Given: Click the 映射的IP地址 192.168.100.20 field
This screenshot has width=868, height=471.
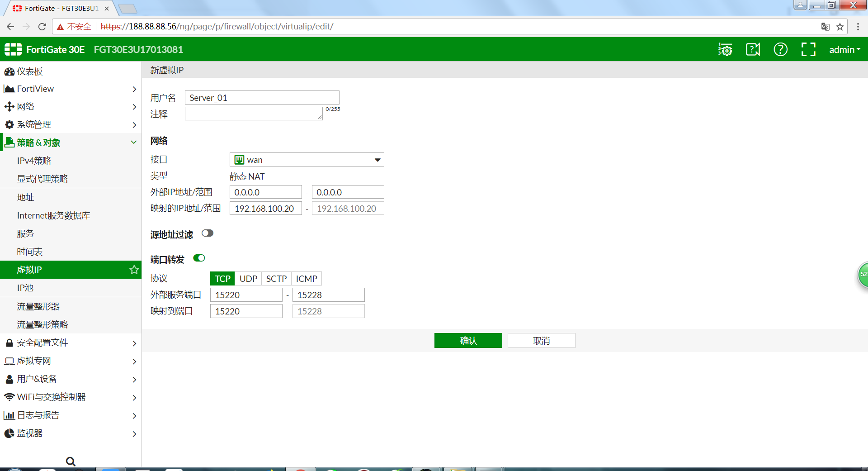Looking at the screenshot, I should (266, 209).
